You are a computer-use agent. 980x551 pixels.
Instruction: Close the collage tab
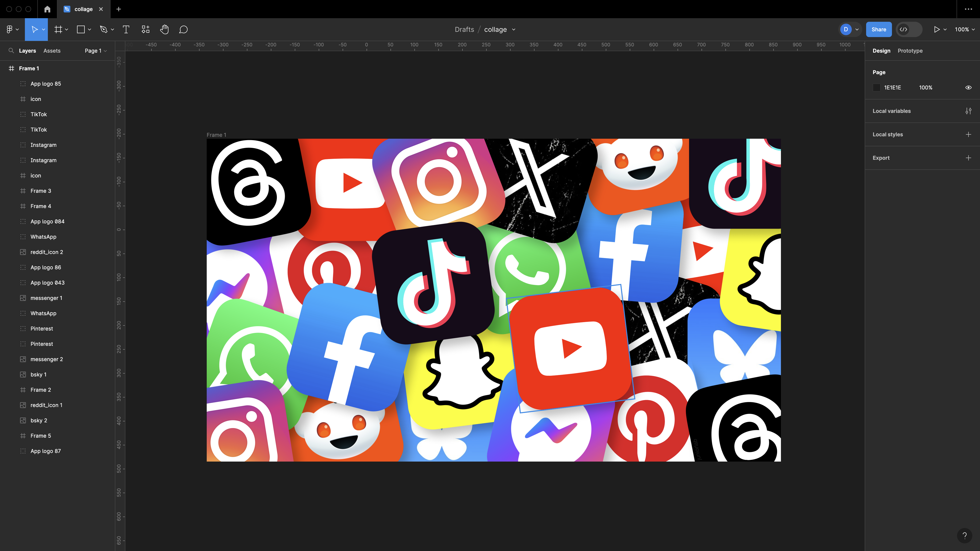(x=101, y=9)
